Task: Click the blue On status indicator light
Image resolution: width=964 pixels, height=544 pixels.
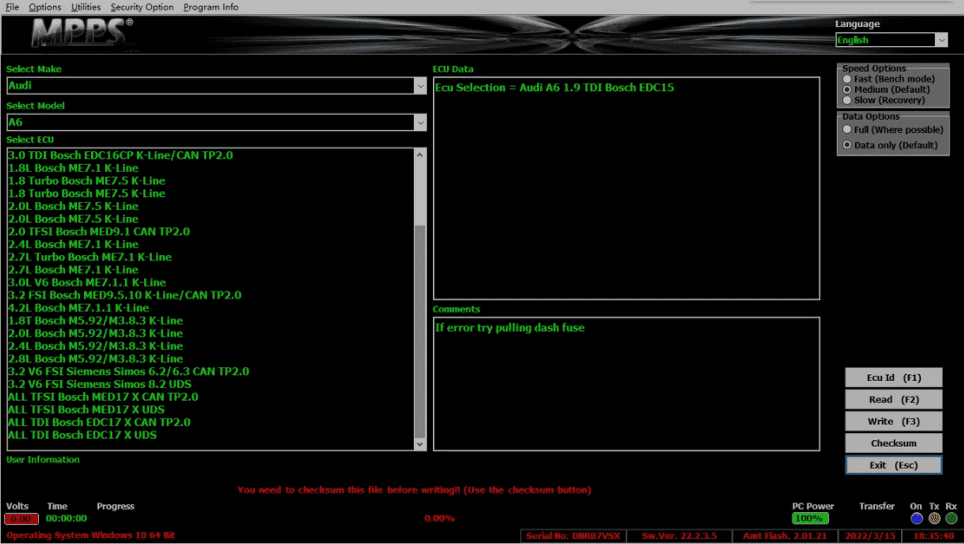Action: pos(917,518)
